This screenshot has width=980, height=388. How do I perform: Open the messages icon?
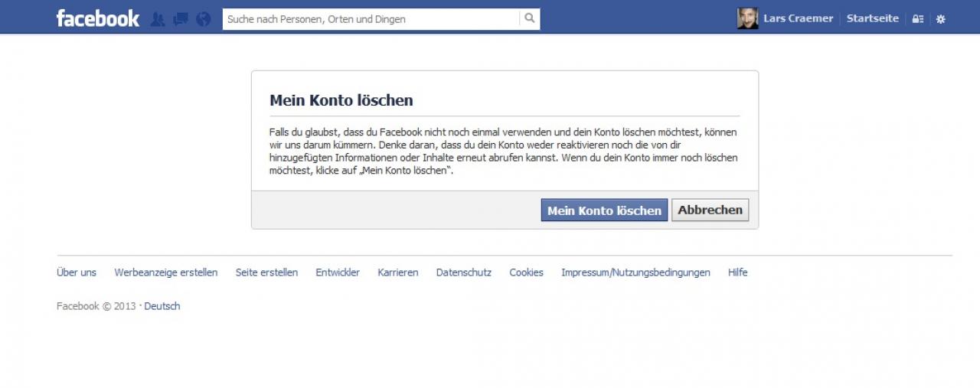point(181,19)
